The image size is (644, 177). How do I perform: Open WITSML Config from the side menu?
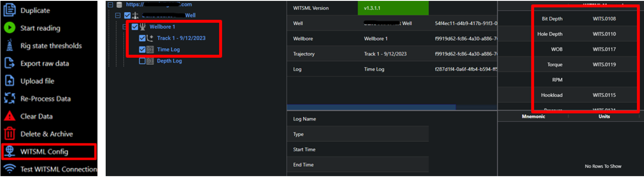(x=44, y=152)
